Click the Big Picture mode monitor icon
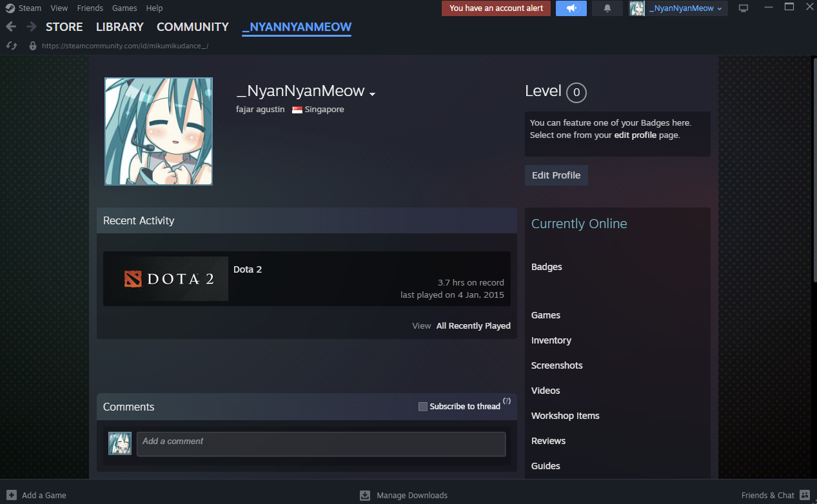Screen dimensions: 817x504 (743, 8)
